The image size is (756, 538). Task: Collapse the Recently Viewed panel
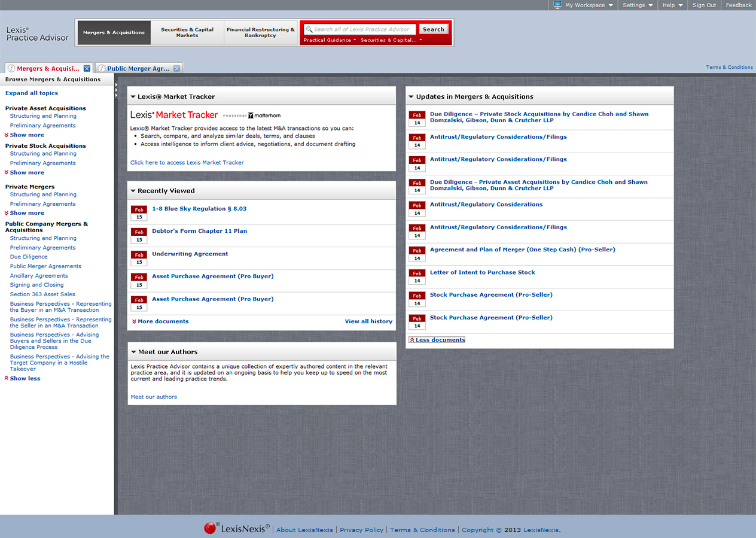133,191
